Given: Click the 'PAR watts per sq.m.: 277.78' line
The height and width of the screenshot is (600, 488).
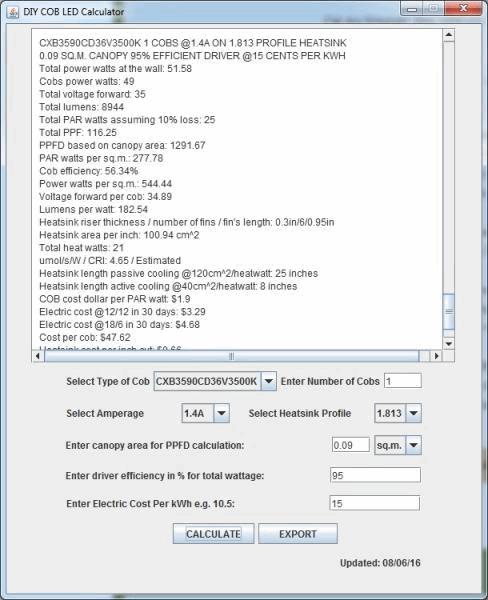Looking at the screenshot, I should 101,158.
